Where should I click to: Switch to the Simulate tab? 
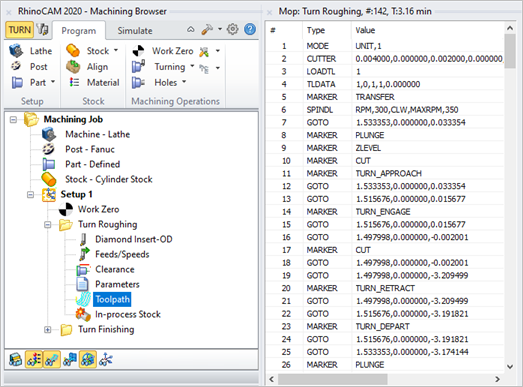click(135, 31)
